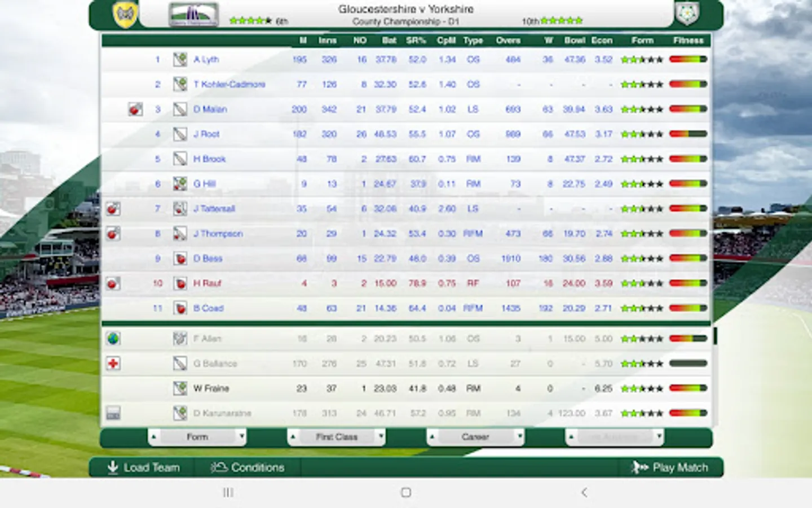Click the Play Match button
Image resolution: width=812 pixels, height=508 pixels.
pyautogui.click(x=670, y=467)
